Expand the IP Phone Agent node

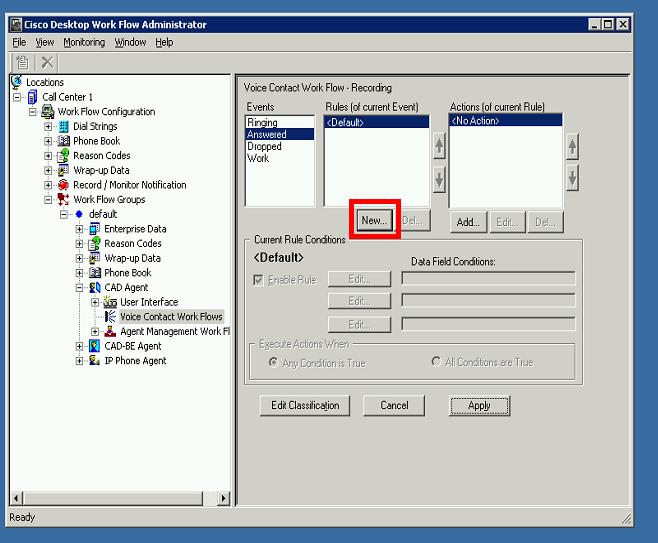[x=79, y=361]
